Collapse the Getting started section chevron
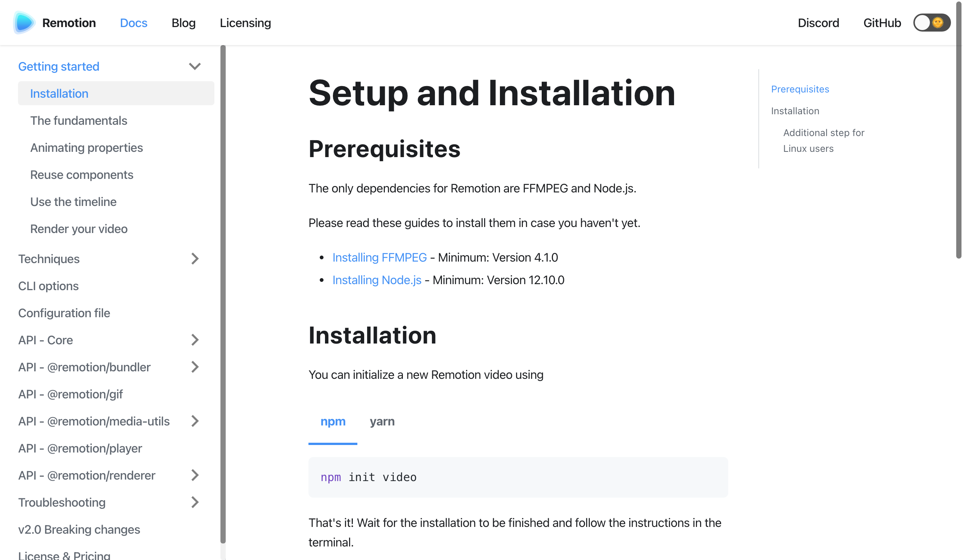 [x=195, y=67]
